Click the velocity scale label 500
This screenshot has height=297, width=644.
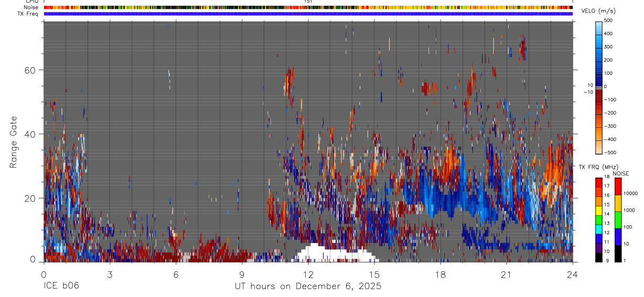coord(608,21)
